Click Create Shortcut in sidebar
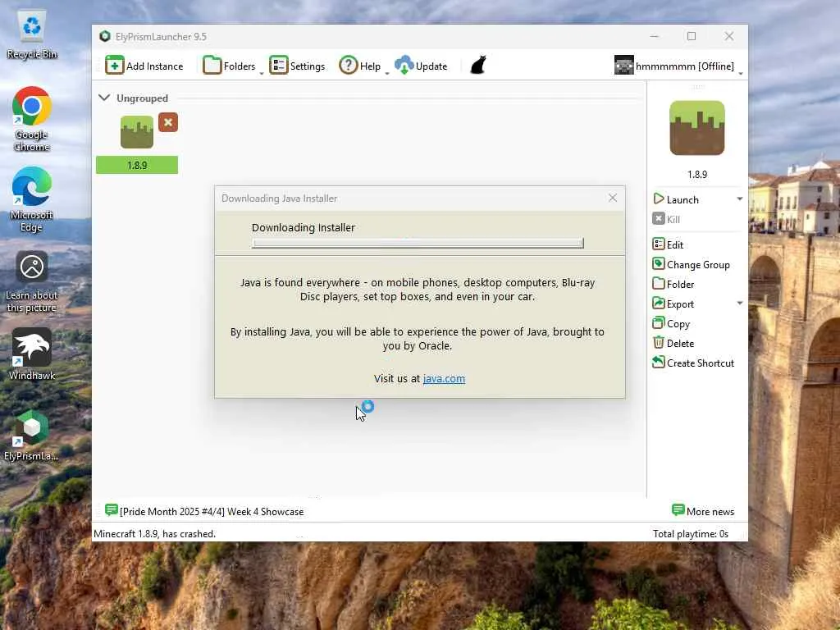 pos(693,363)
